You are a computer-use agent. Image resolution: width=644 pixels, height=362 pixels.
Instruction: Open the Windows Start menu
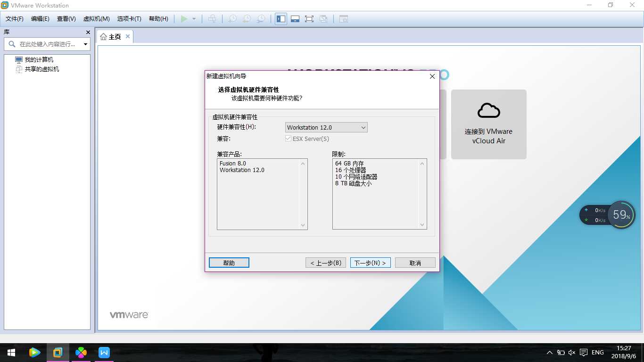pos(11,353)
